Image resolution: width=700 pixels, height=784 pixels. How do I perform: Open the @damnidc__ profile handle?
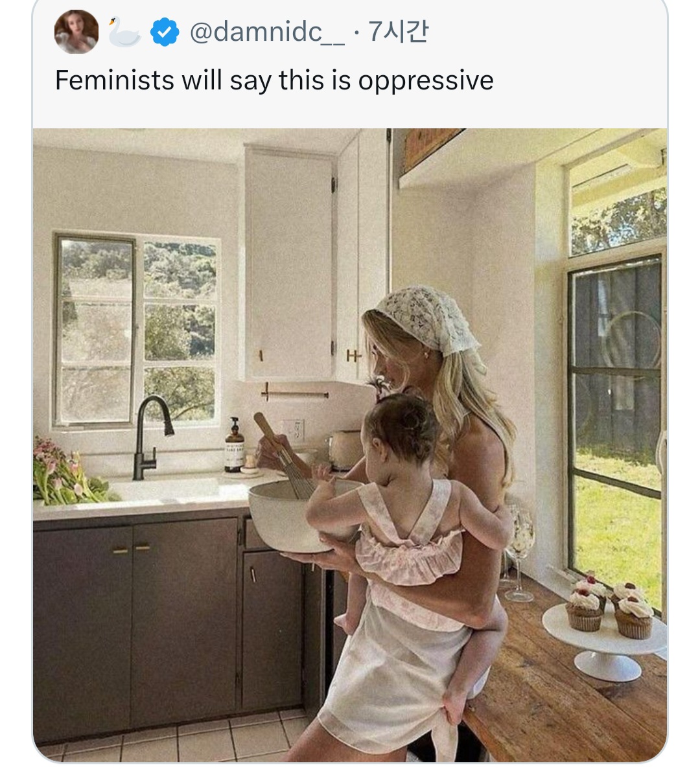click(x=267, y=32)
